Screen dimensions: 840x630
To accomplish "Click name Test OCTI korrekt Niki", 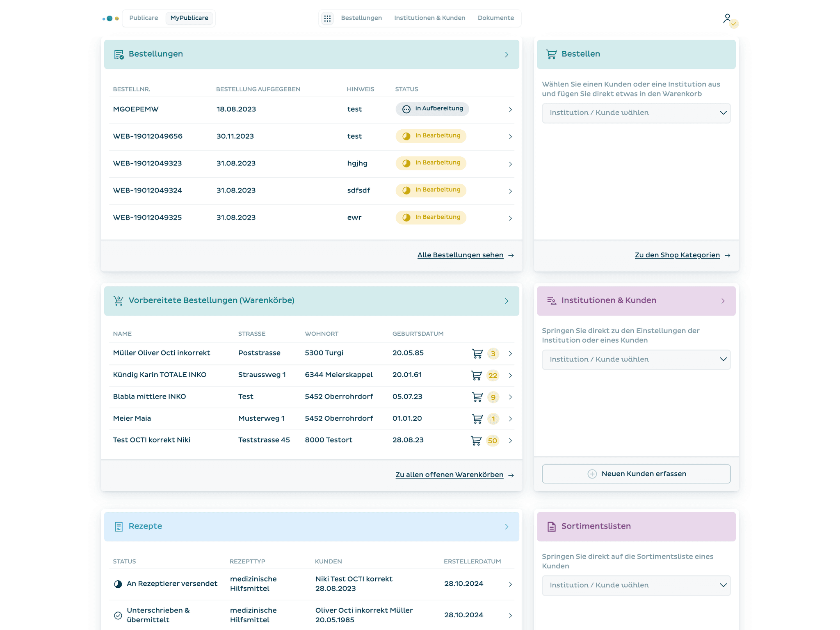I will pyautogui.click(x=151, y=440).
